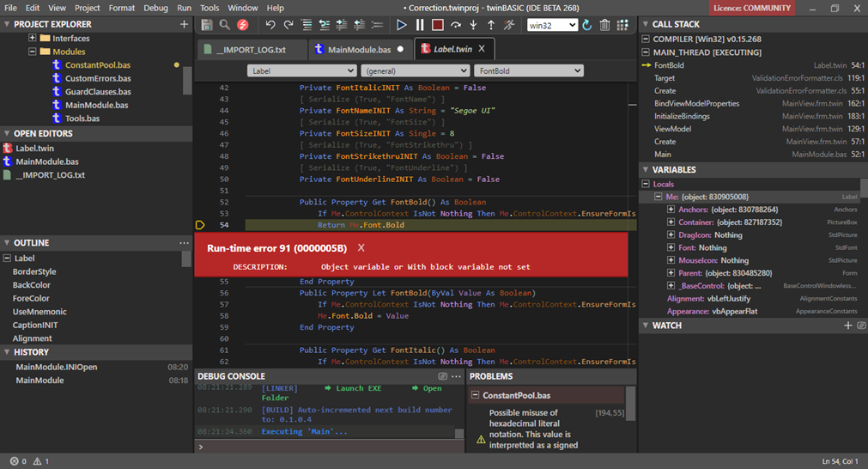
Task: Add a watch expression with plus icon
Action: point(847,326)
